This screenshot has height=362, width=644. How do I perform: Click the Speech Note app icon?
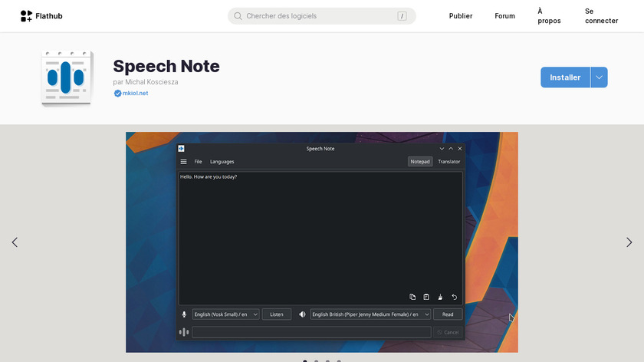tap(67, 77)
